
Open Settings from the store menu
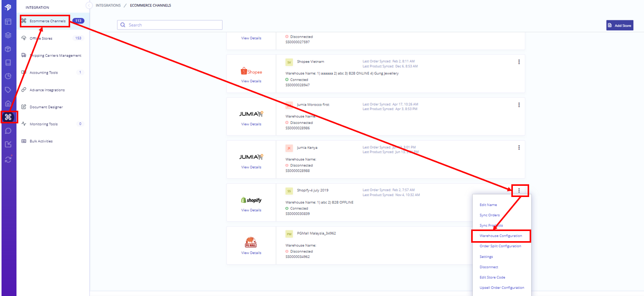tap(486, 256)
